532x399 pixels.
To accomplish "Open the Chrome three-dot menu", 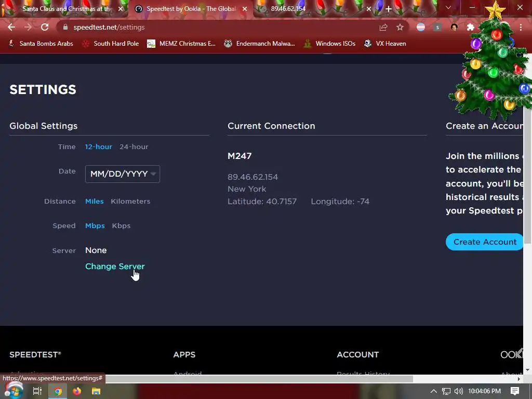I will point(521,27).
